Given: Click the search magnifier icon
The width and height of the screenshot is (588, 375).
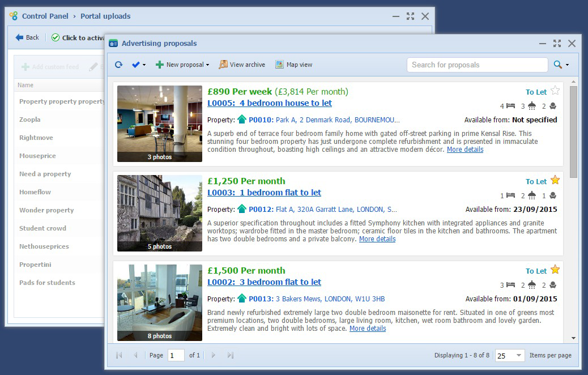Looking at the screenshot, I should tap(558, 65).
